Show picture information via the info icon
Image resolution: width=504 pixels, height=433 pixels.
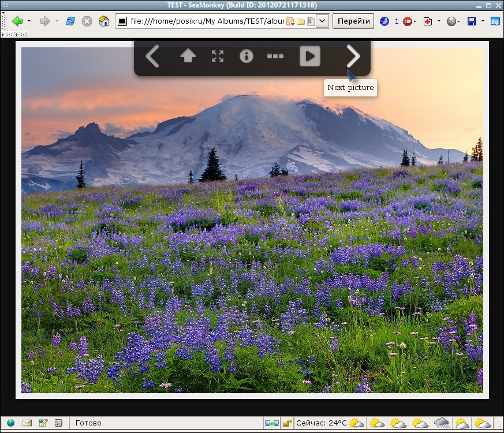[x=247, y=56]
